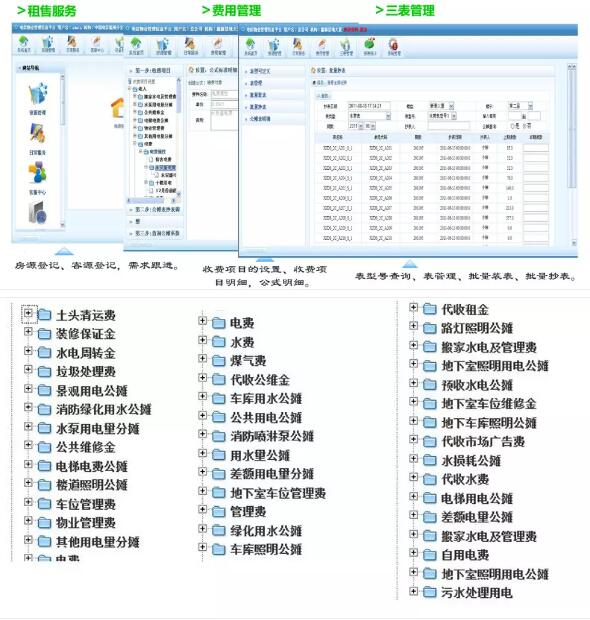Click red alarm icon in 三表管理 window toolbar
Screen dimensions: 590x620
(x=393, y=44)
